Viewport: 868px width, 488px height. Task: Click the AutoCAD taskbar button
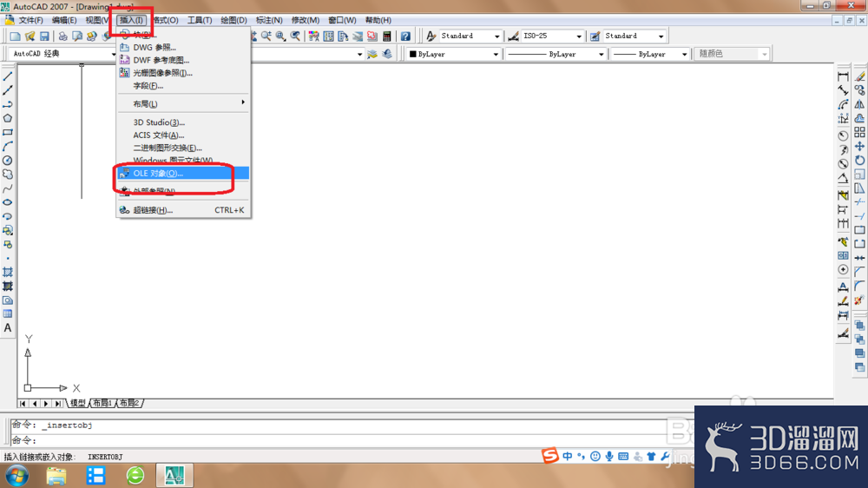tap(174, 475)
